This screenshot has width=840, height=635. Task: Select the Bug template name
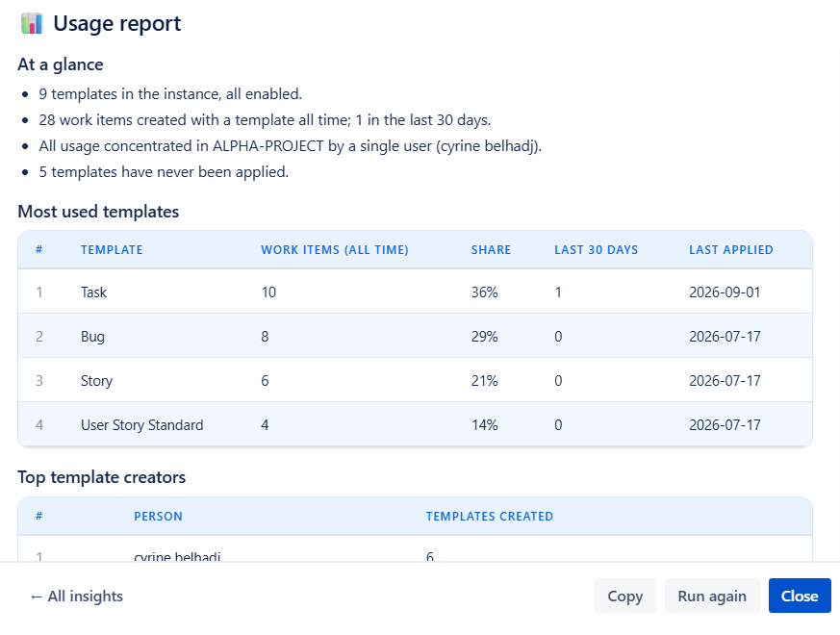pos(92,337)
